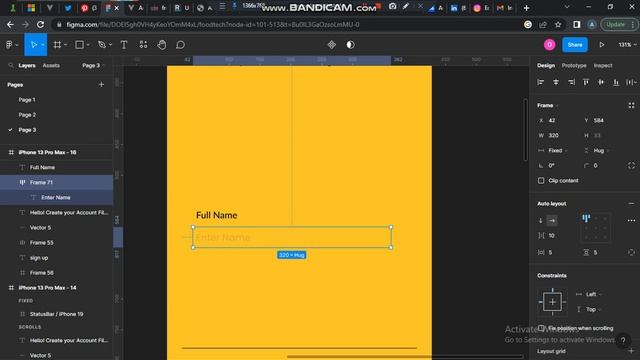Click the Share button

[x=575, y=45]
